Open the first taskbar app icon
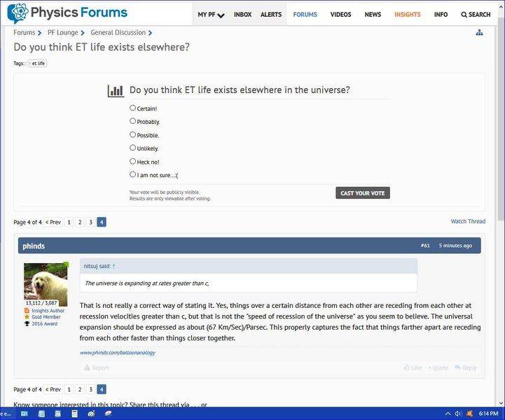This screenshot has height=420, width=505. click(x=25, y=414)
